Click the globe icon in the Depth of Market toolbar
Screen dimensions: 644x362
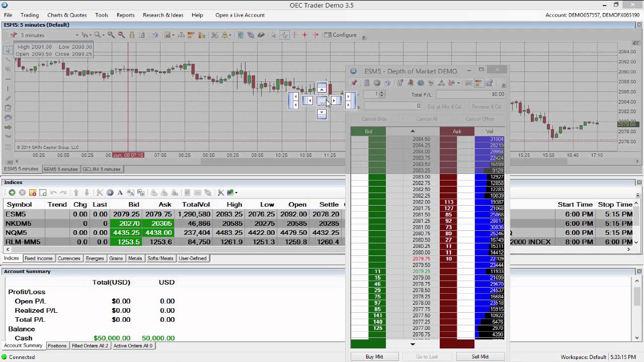click(x=421, y=82)
